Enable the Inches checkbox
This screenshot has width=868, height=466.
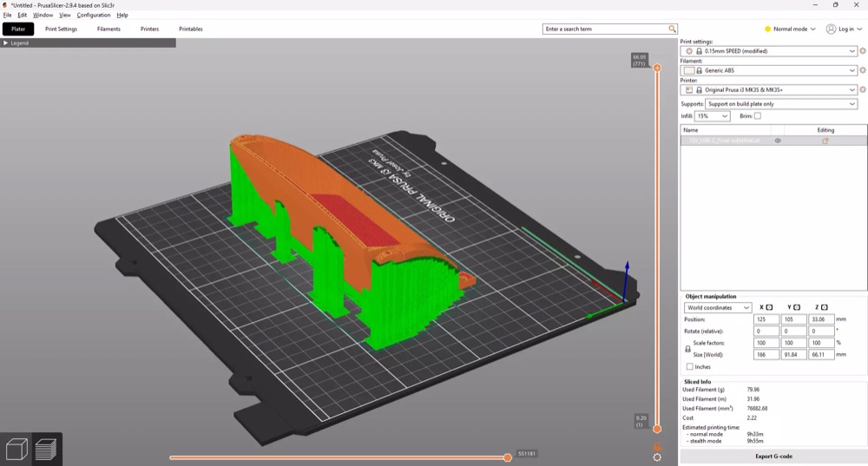pos(690,367)
